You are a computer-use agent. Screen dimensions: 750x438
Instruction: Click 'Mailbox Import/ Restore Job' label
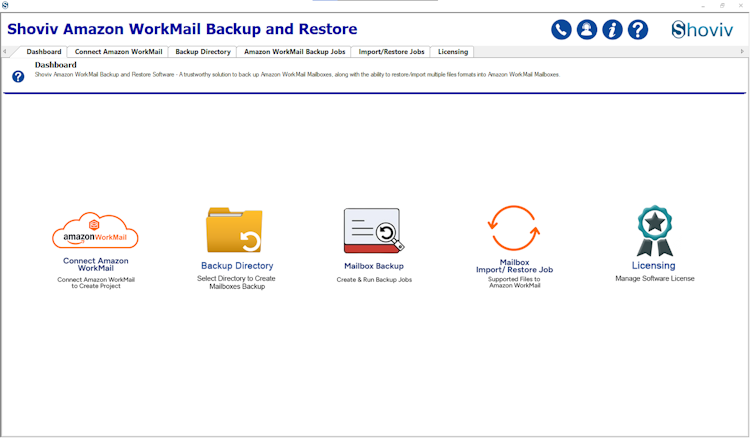(514, 266)
